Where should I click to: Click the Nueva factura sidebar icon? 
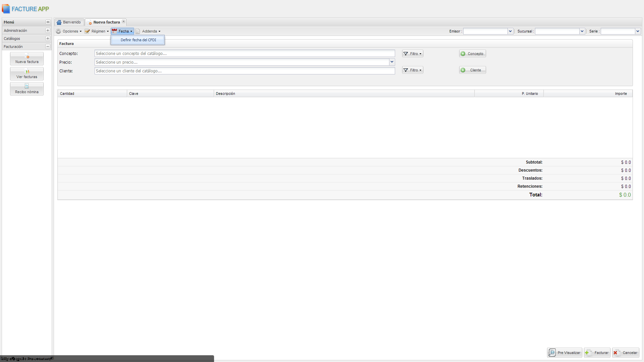[x=27, y=59]
